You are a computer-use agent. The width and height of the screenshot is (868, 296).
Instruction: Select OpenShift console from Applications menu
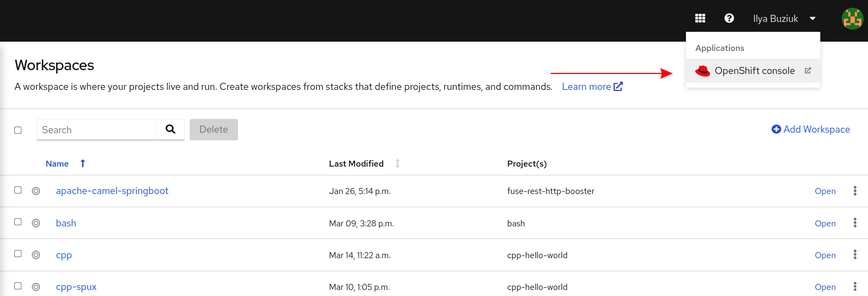click(754, 71)
